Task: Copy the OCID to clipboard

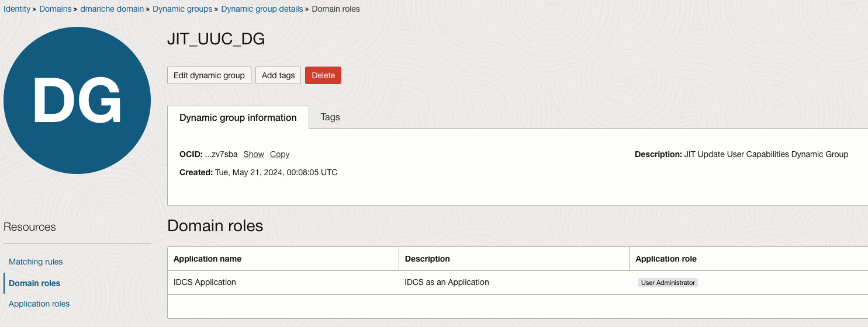Action: pyautogui.click(x=279, y=155)
